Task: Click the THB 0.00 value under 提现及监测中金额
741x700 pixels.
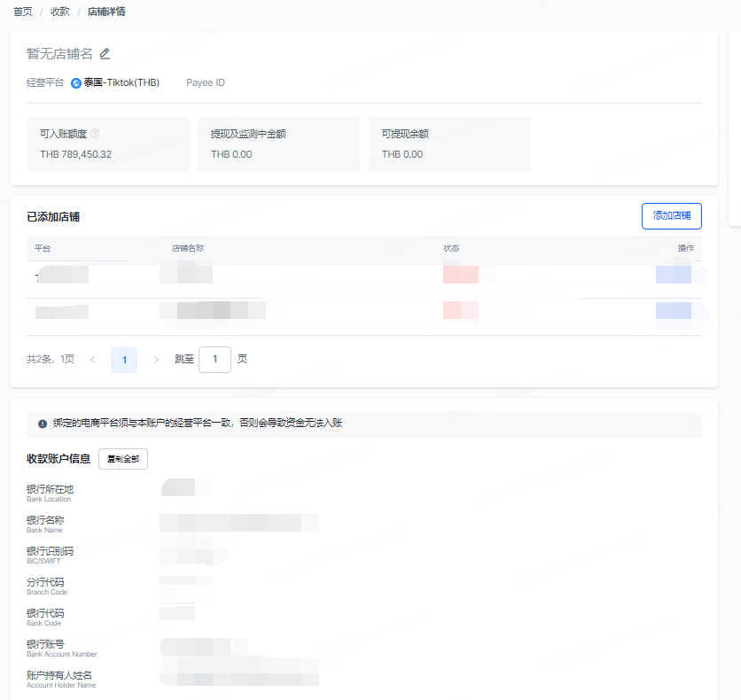Action: 231,154
